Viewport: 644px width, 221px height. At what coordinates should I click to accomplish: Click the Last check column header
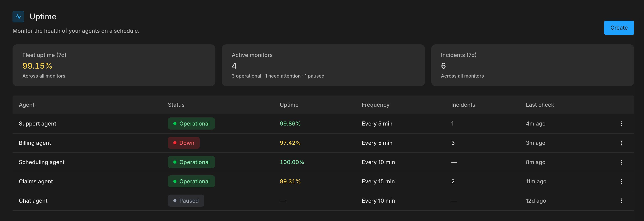[540, 105]
